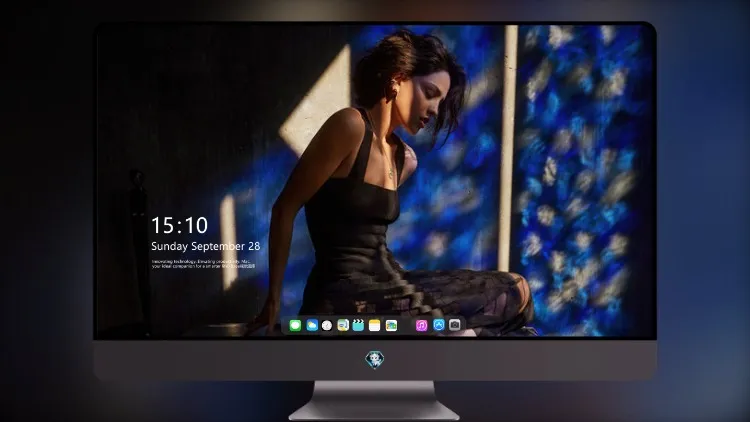
Task: Click the logo badge on monitor chin
Action: point(375,360)
